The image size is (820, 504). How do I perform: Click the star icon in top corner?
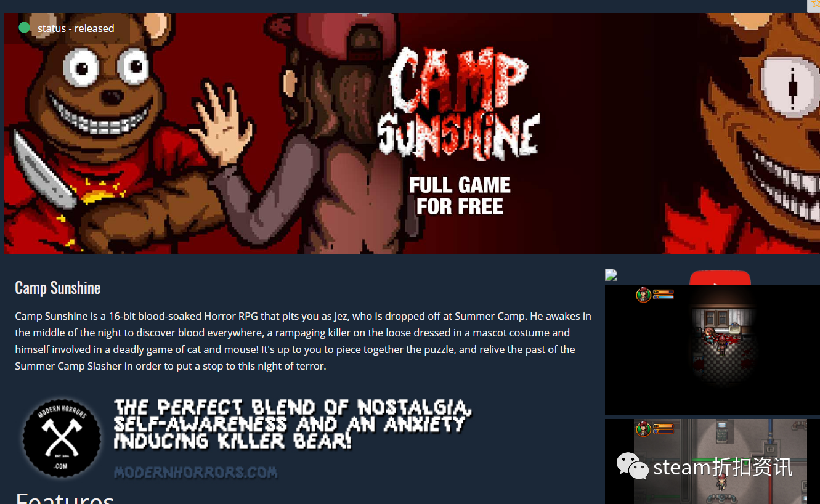(x=814, y=5)
